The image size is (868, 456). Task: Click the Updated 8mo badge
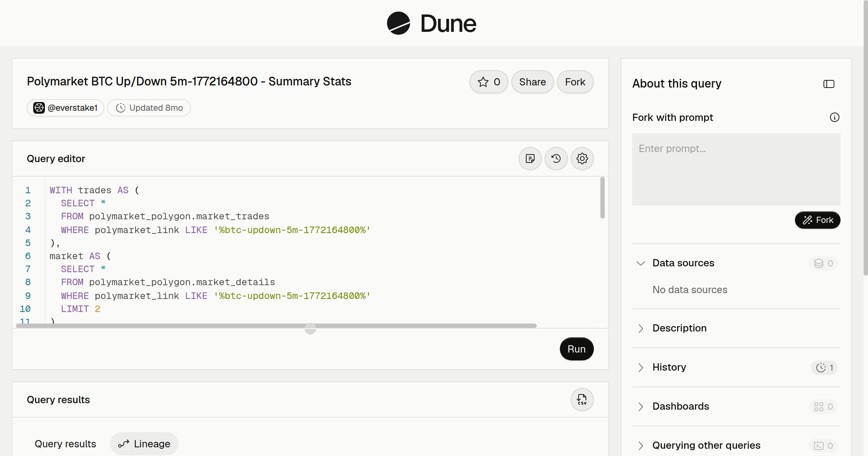pyautogui.click(x=149, y=108)
